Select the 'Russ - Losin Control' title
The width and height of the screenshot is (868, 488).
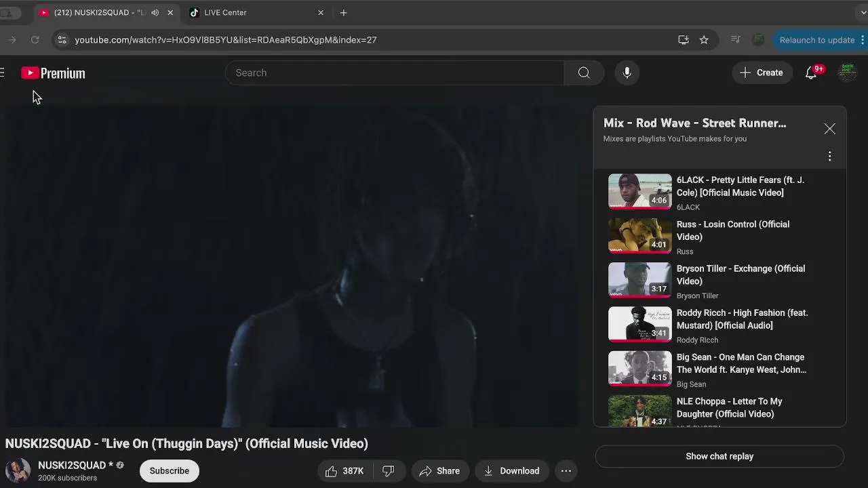tap(733, 230)
